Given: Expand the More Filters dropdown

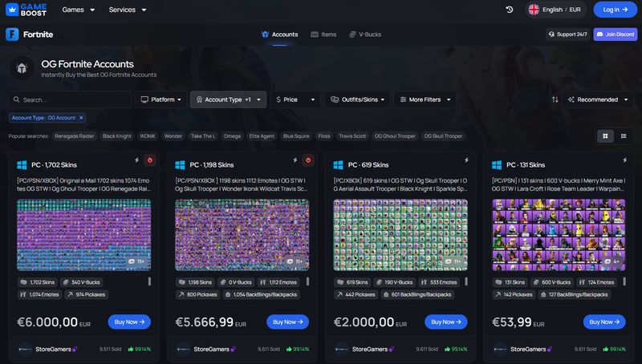Looking at the screenshot, I should point(425,99).
